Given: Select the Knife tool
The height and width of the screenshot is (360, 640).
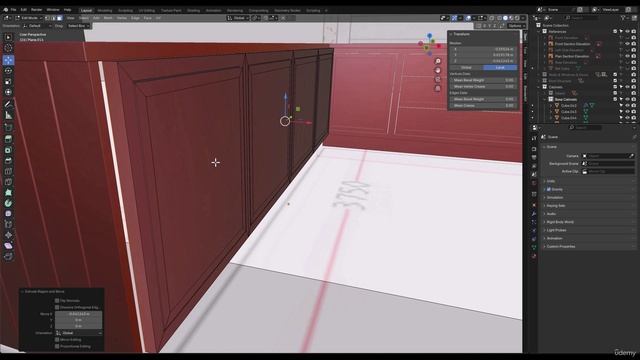Looking at the screenshot, I should click(8, 182).
